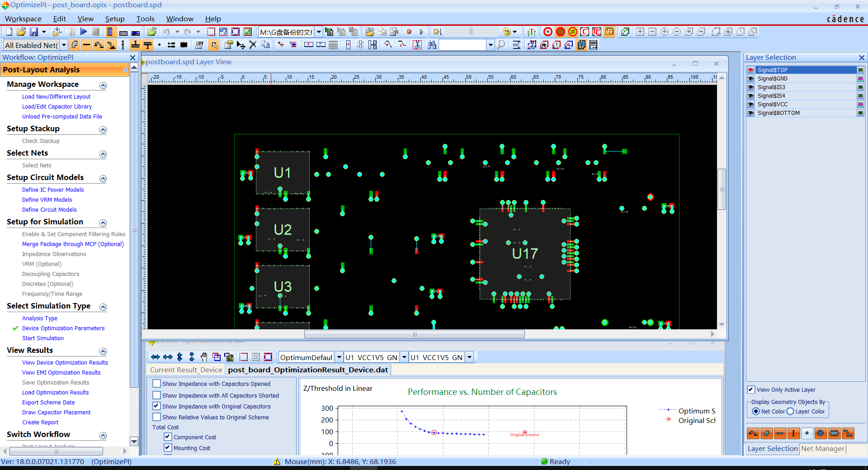Viewport: 868px width, 470px height.
Task: Click View Device Optimization Results link
Action: tap(65, 362)
